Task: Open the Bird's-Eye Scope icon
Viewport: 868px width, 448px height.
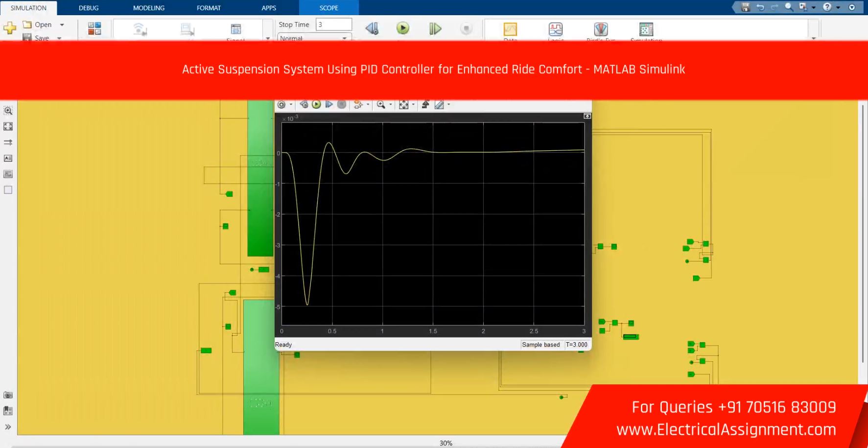Action: pyautogui.click(x=601, y=29)
